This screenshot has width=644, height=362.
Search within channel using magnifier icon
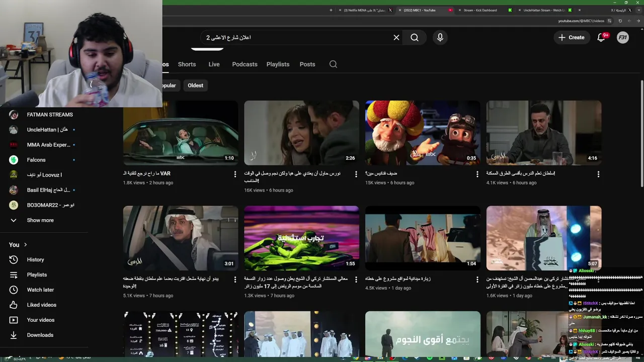[333, 64]
